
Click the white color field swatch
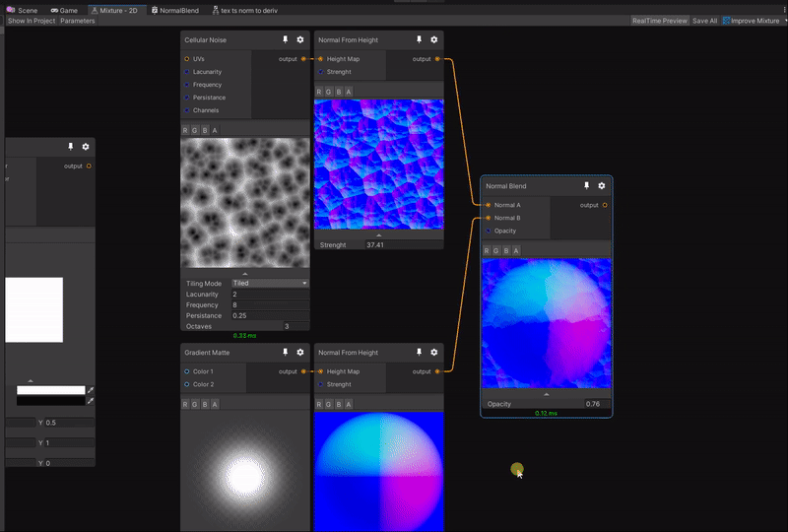51,390
